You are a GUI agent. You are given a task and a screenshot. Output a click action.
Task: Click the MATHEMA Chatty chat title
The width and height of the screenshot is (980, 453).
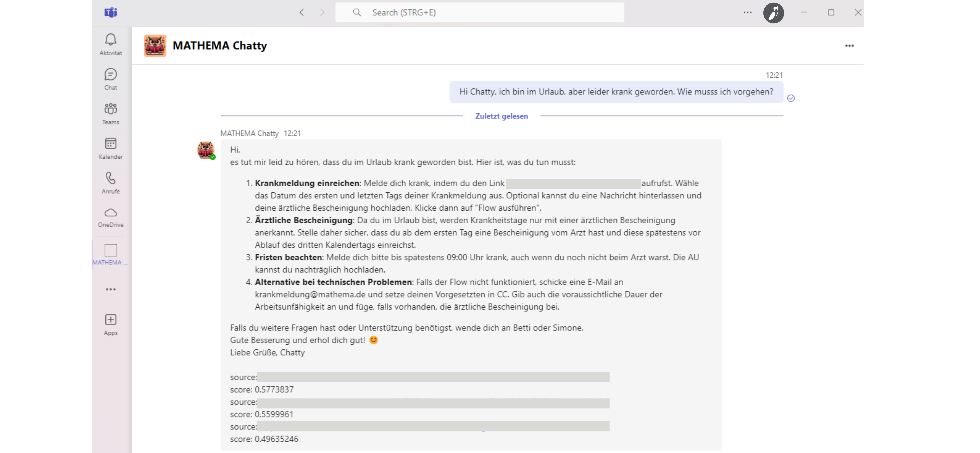tap(220, 46)
